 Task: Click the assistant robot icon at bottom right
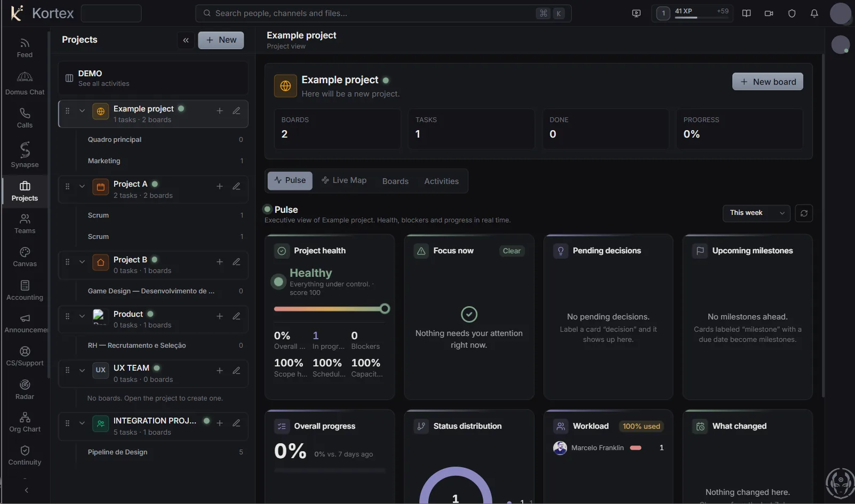(840, 483)
